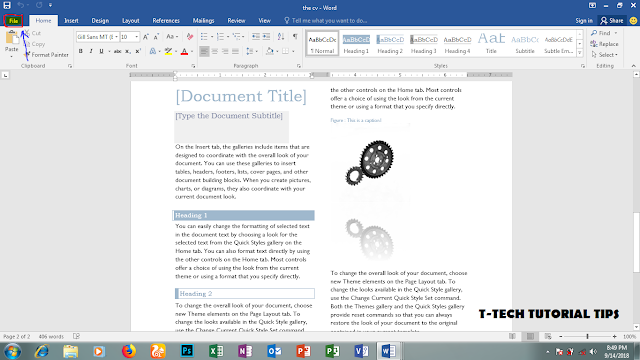This screenshot has height=360, width=640.
Task: Decrease the paragraph indent
Action: click(x=256, y=37)
